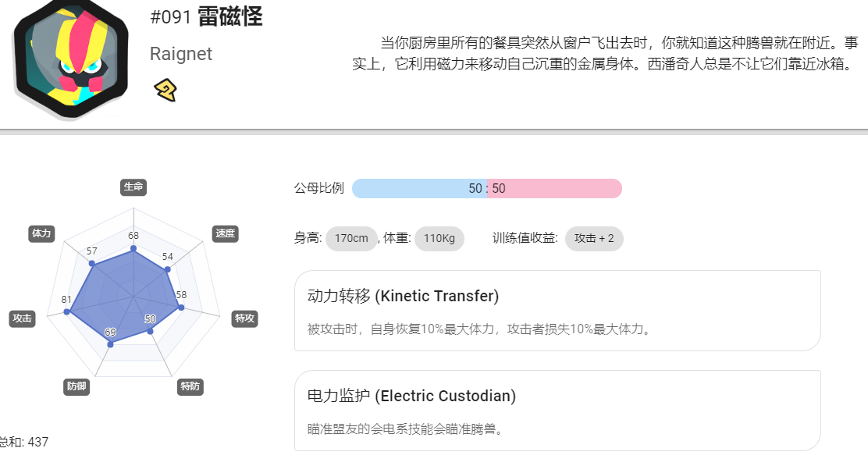
Task: Click the attack 81 data point
Action: [67, 312]
